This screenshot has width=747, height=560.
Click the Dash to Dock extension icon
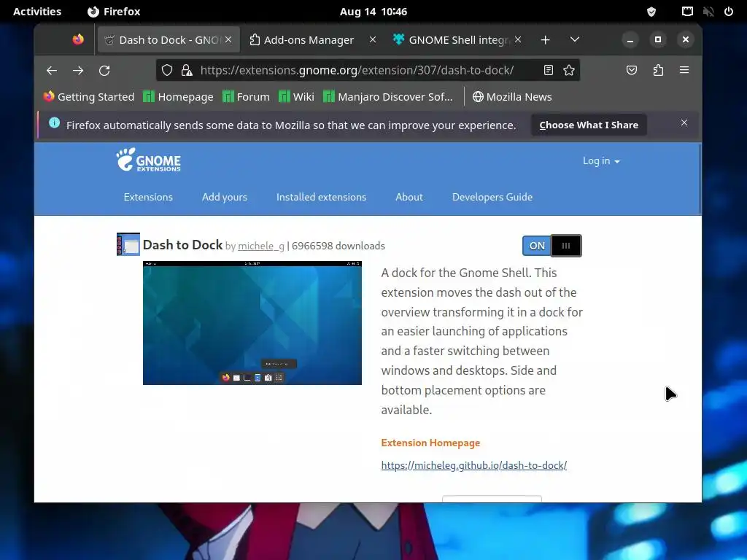128,244
